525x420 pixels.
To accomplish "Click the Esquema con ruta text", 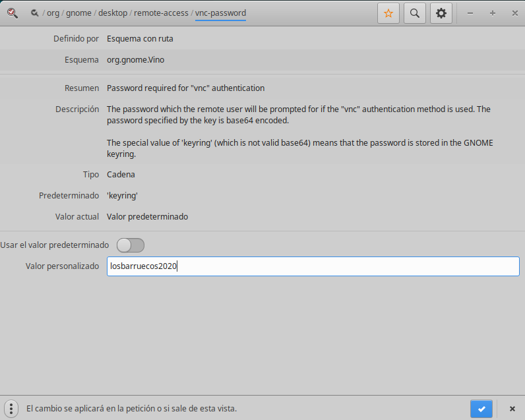I will click(140, 39).
